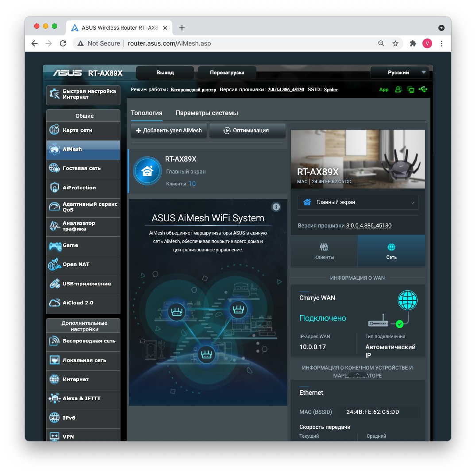Close the ASUS router browser tab
This screenshot has width=476, height=474.
tap(165, 28)
